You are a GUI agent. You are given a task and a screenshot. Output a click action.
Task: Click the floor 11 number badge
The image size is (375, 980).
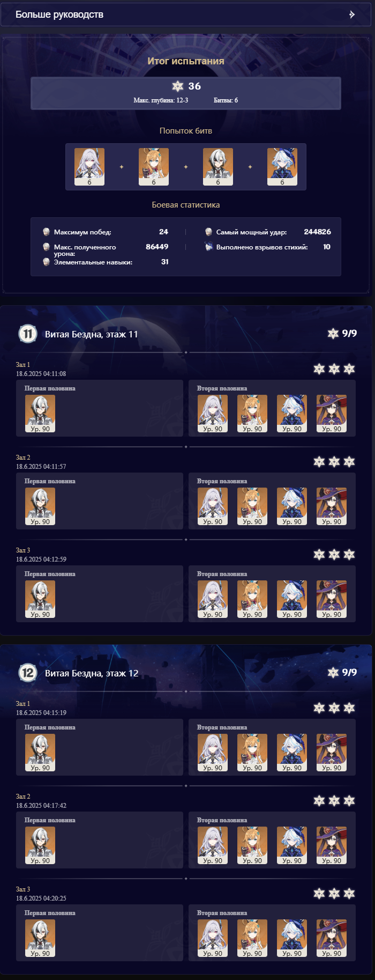coord(28,334)
